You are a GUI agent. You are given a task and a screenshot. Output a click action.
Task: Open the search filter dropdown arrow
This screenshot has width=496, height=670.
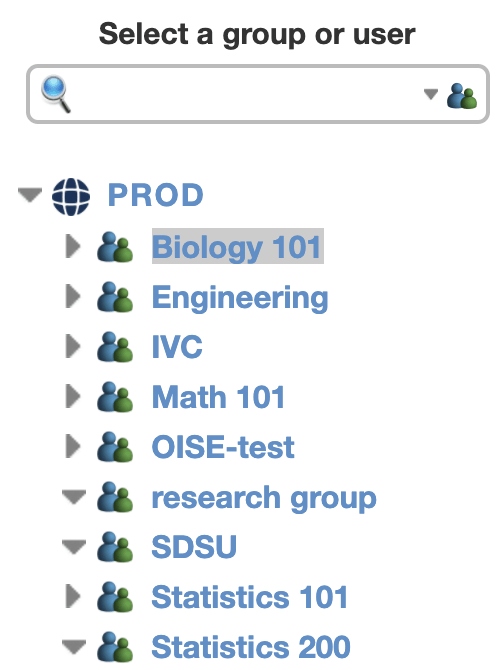(x=431, y=94)
